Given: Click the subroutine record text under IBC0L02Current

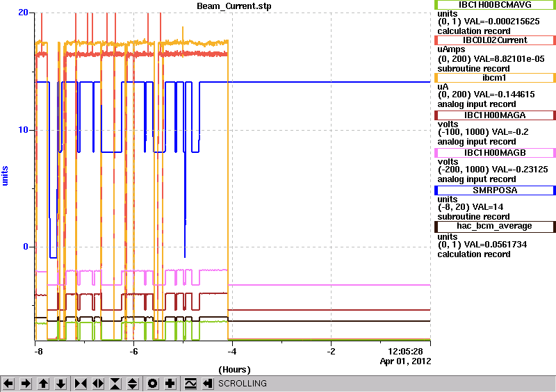Looking at the screenshot, I should tap(474, 69).
